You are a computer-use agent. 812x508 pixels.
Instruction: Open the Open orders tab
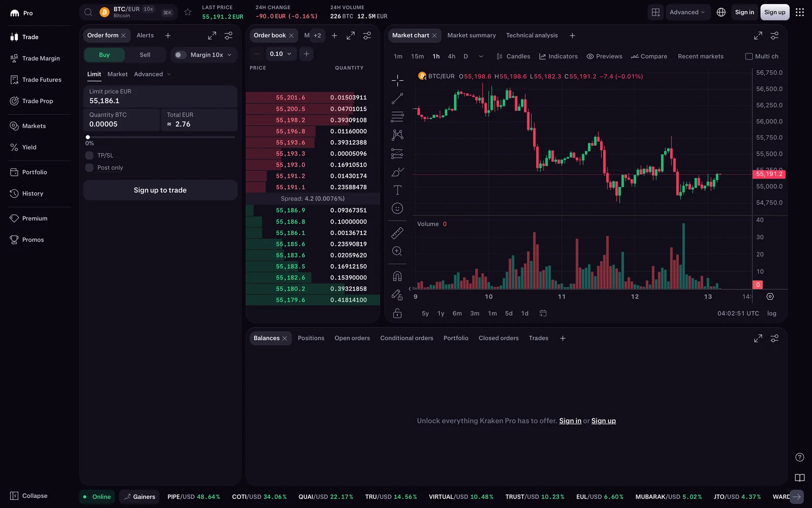tap(352, 338)
